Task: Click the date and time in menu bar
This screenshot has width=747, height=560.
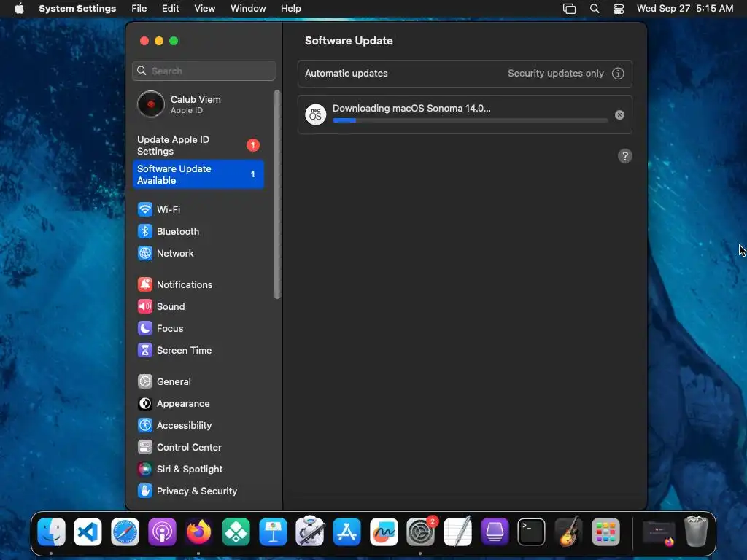Action: tap(684, 9)
